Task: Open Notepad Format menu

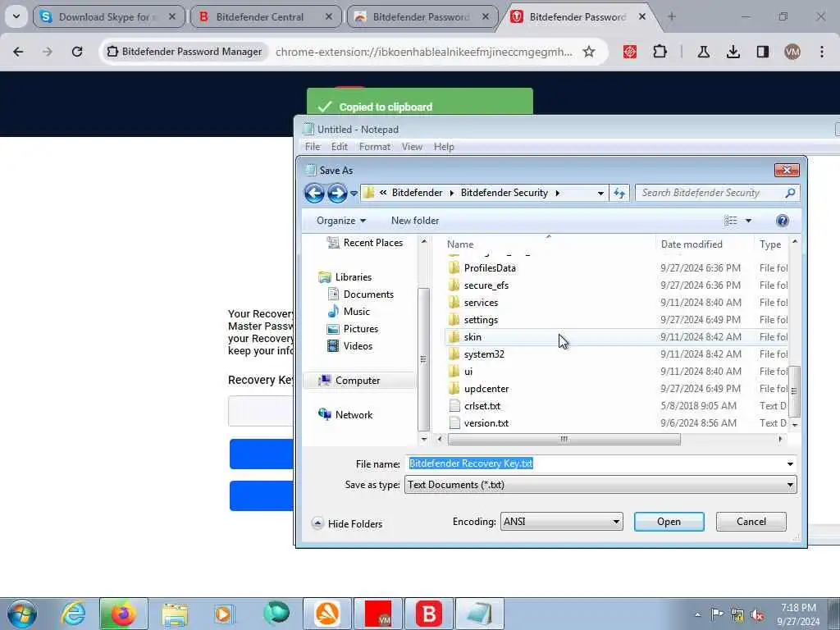Action: coord(374,146)
